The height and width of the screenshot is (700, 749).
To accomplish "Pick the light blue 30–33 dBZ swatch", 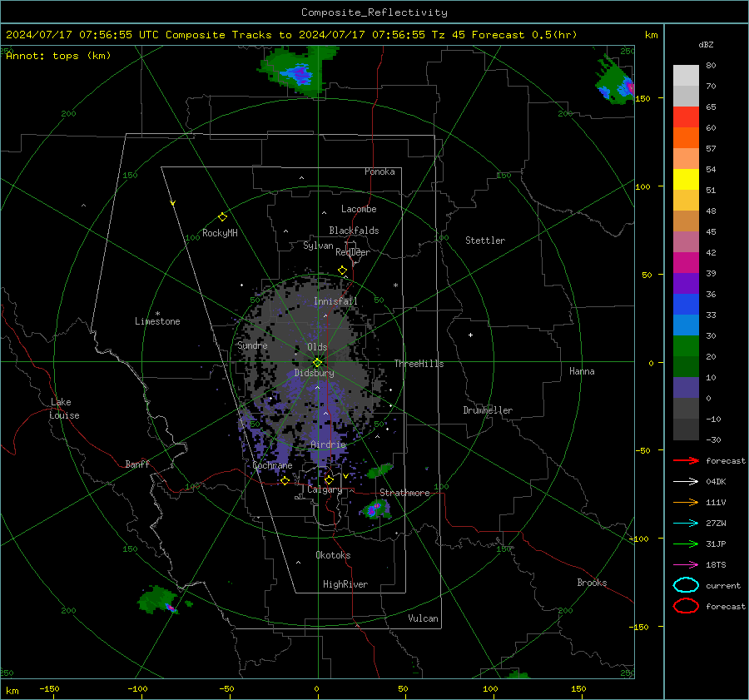I will (686, 325).
